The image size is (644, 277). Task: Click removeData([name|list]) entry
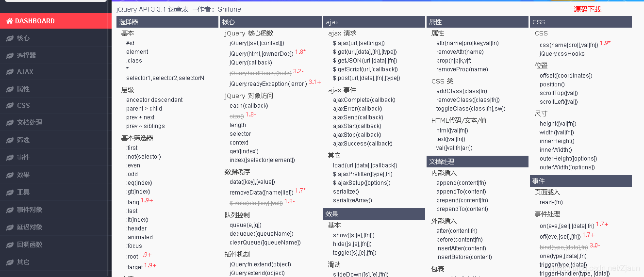tap(261, 193)
